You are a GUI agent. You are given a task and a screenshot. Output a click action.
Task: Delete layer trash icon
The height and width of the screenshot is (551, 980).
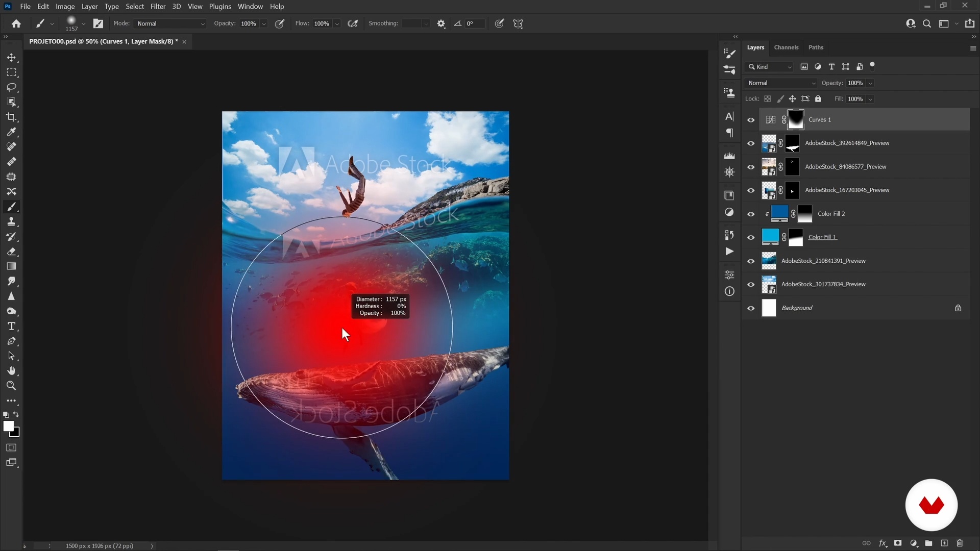(960, 543)
